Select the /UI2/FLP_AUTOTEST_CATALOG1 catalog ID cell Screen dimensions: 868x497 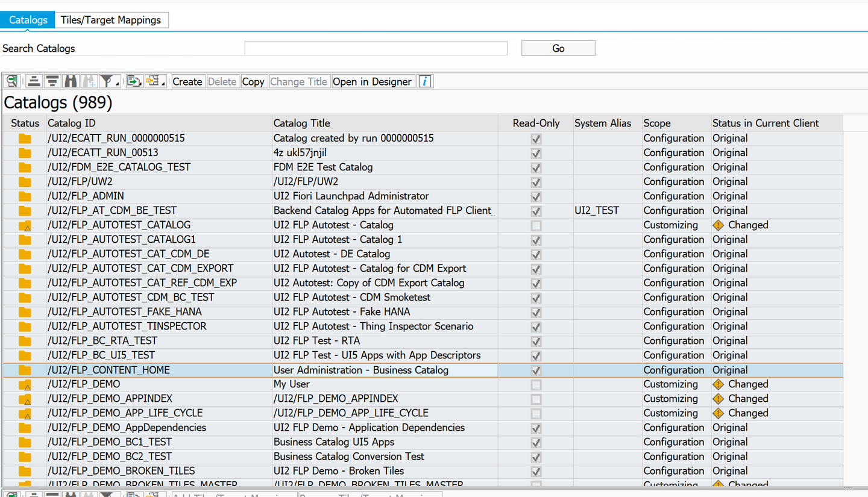coord(159,240)
